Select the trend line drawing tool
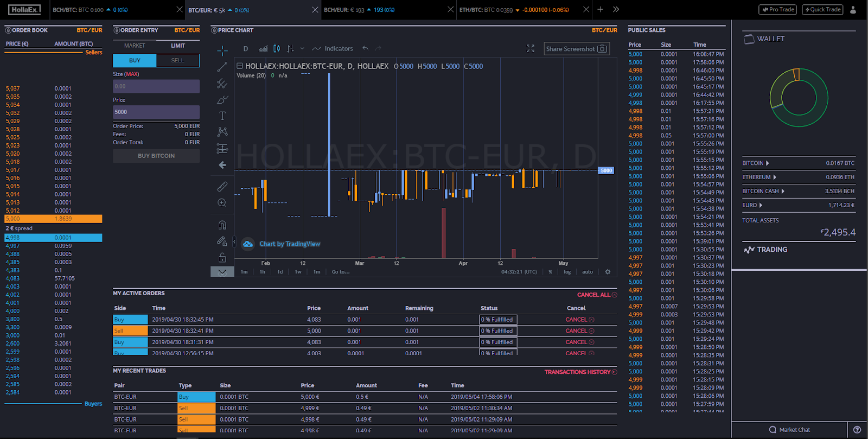The image size is (868, 439). pyautogui.click(x=222, y=67)
